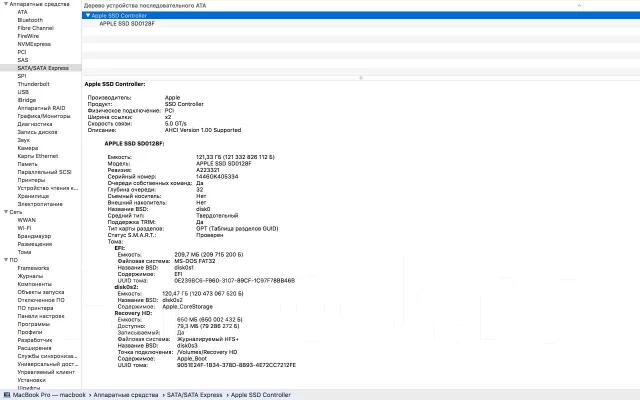
Task: Select ATA in the hardware sidebar
Action: pyautogui.click(x=22, y=12)
